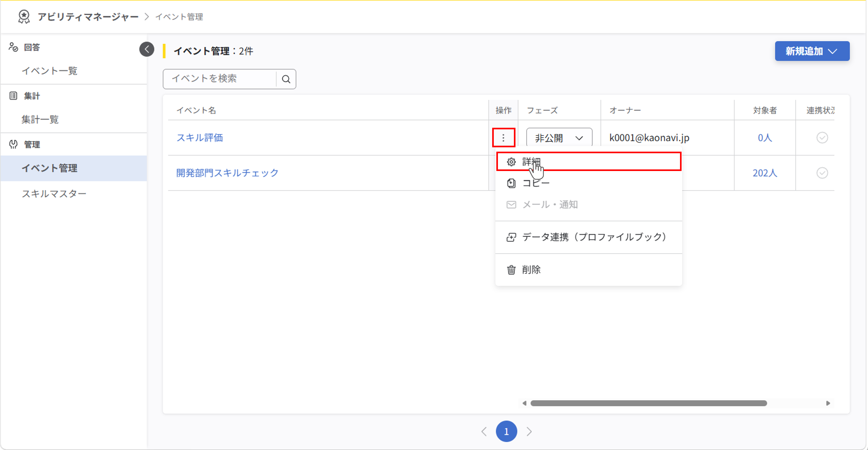Click the 集計 list icon in sidebar

pos(13,96)
